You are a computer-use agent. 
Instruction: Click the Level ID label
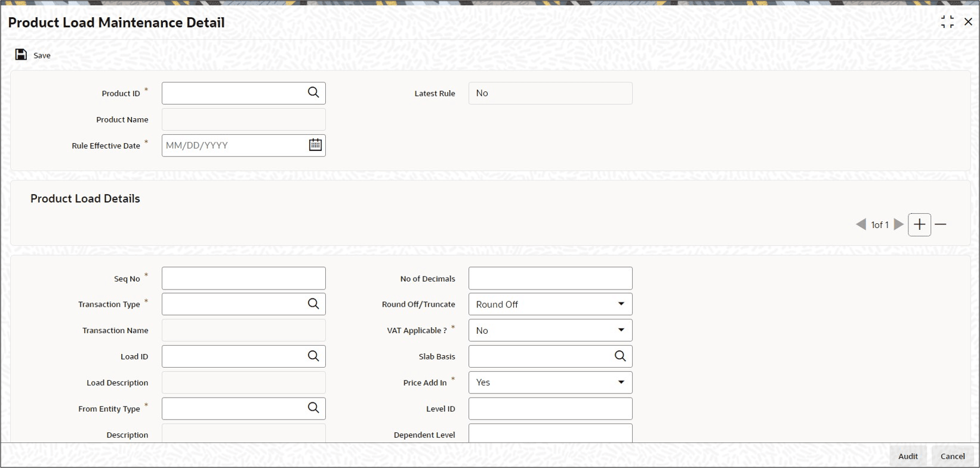click(441, 409)
